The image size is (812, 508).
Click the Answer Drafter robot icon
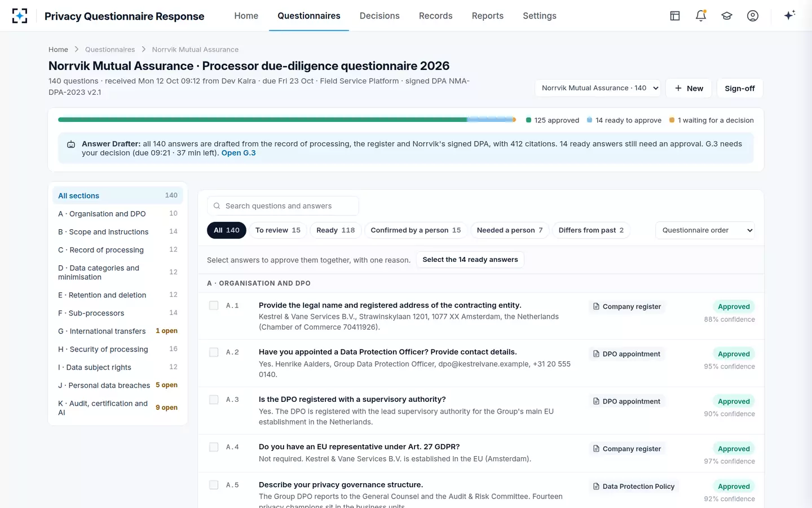coord(71,144)
